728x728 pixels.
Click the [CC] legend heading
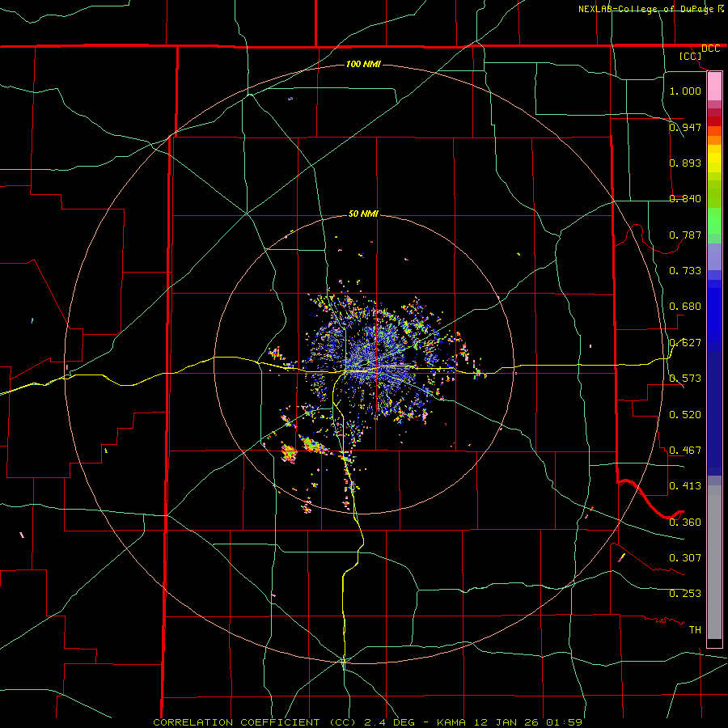[x=691, y=56]
